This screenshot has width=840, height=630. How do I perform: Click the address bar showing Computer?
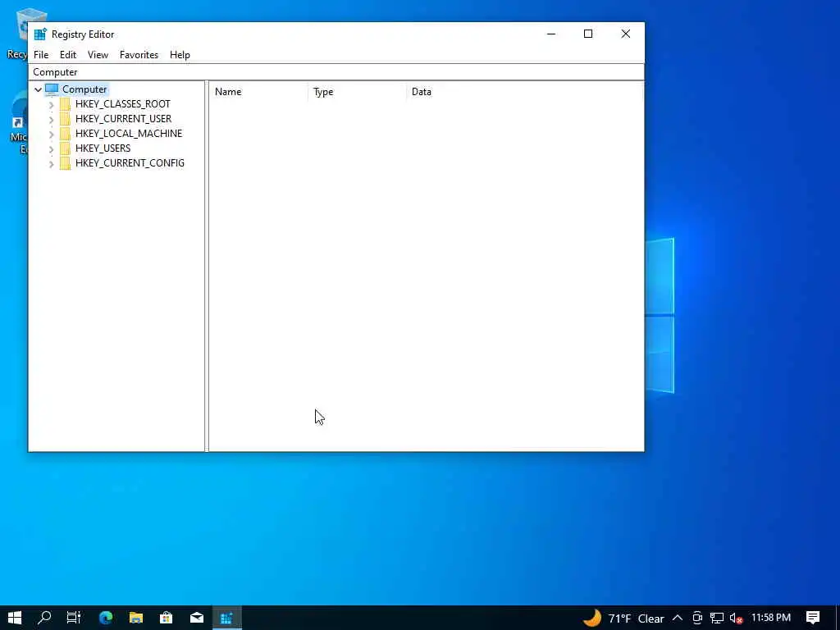pyautogui.click(x=336, y=72)
